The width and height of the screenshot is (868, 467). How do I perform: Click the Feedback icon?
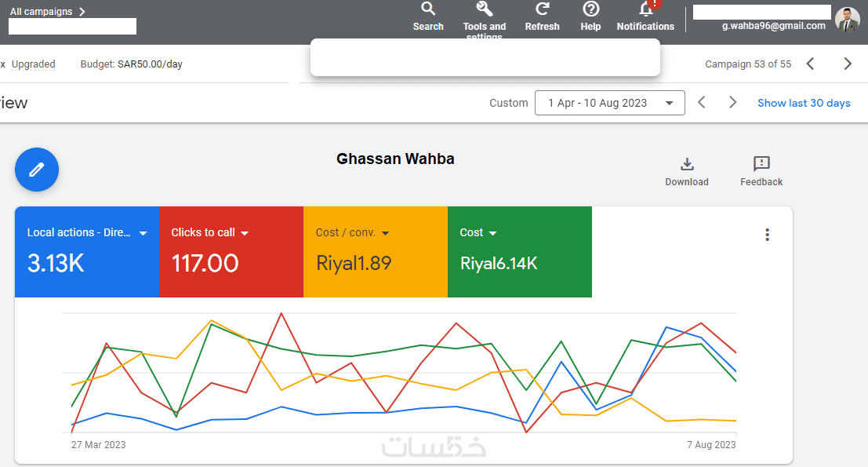tap(761, 164)
